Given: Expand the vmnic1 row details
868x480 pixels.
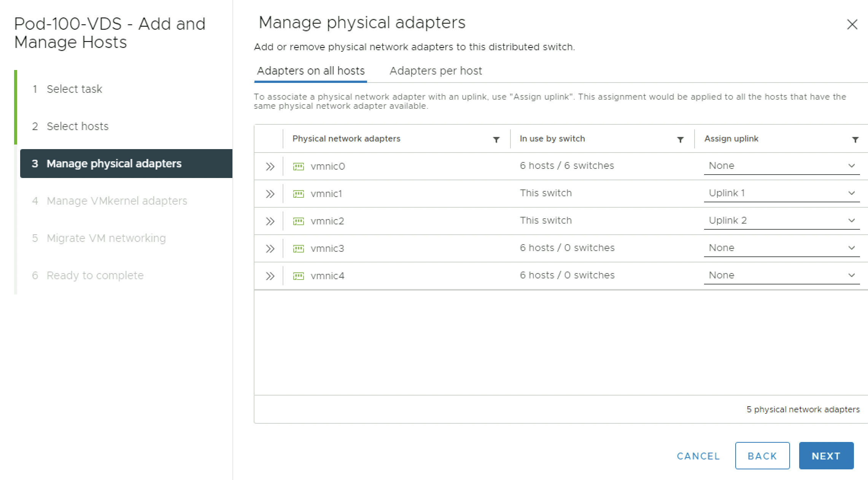Looking at the screenshot, I should click(270, 194).
